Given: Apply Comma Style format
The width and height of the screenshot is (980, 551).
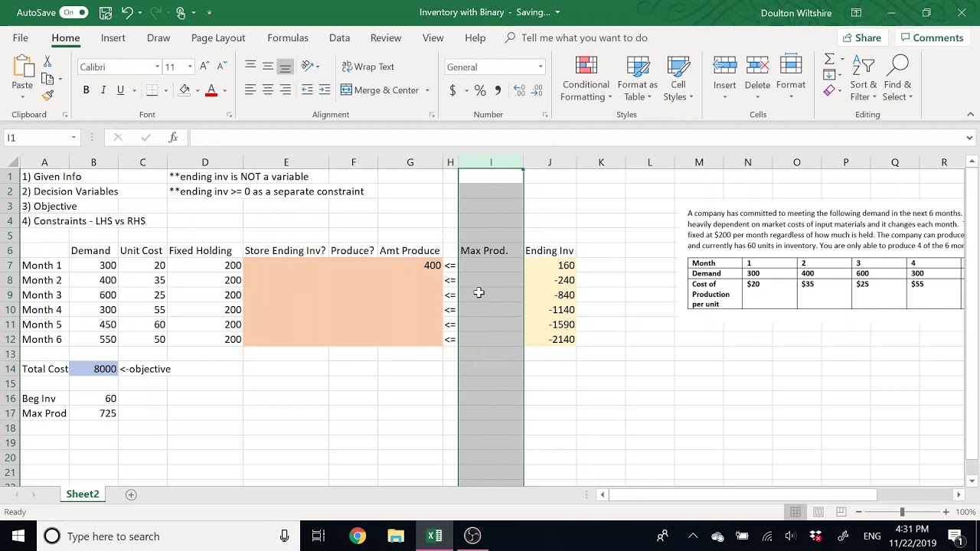Looking at the screenshot, I should click(x=498, y=90).
